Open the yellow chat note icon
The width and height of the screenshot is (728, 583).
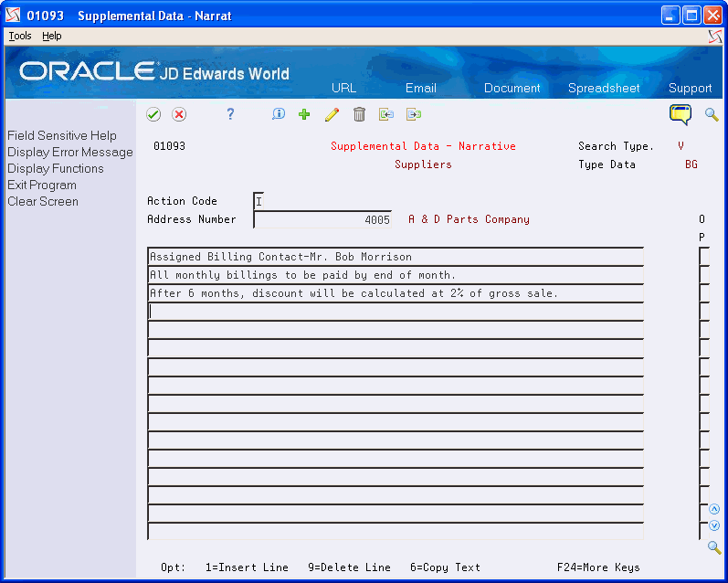click(x=681, y=114)
